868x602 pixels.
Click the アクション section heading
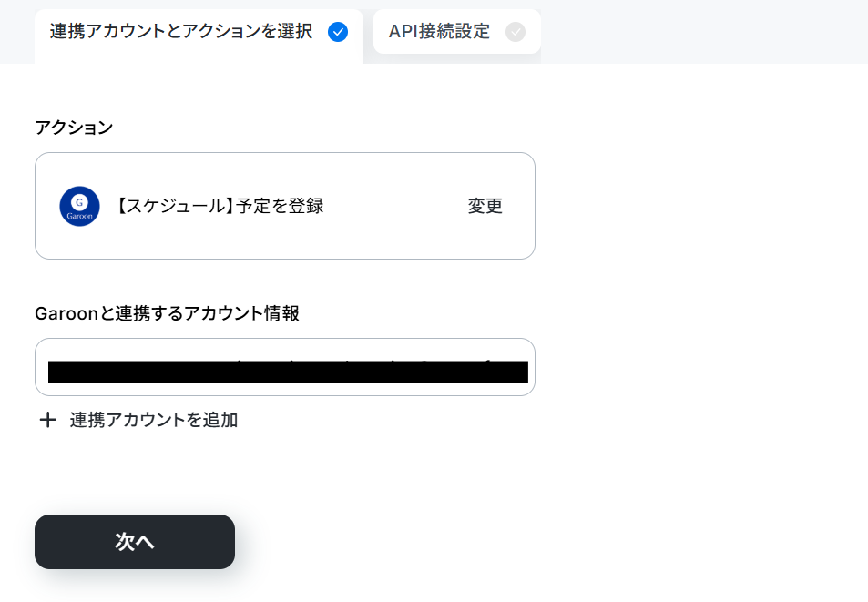click(x=74, y=128)
